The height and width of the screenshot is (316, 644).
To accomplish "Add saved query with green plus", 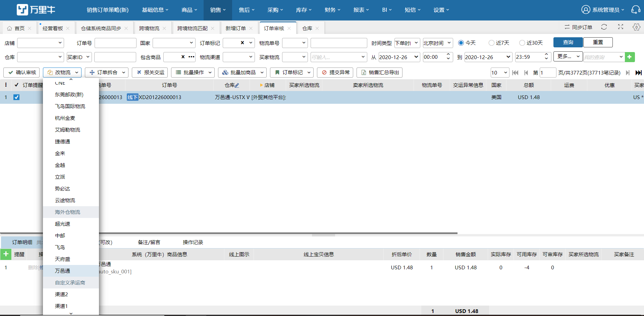I will [x=630, y=57].
